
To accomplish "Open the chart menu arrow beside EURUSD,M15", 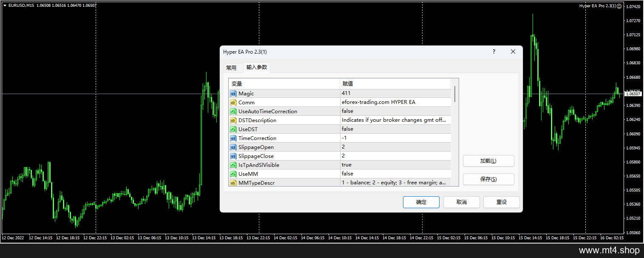I will tap(5, 6).
